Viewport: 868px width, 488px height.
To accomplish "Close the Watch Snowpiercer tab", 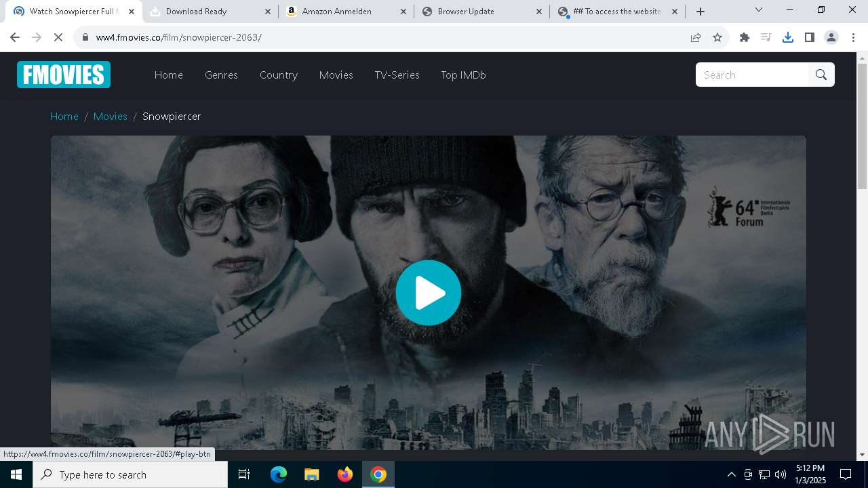I will [x=132, y=12].
